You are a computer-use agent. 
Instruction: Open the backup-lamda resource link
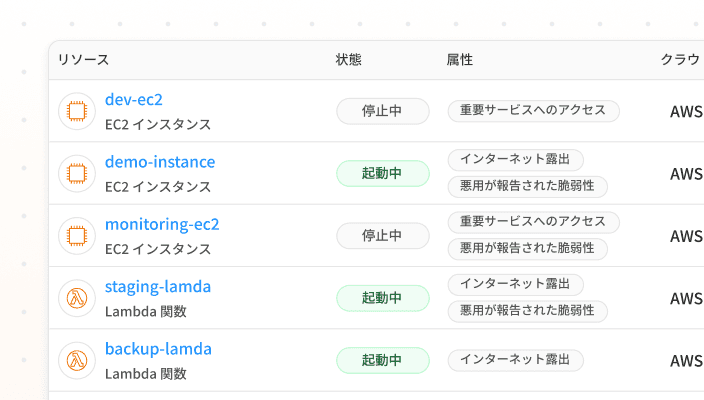(158, 348)
